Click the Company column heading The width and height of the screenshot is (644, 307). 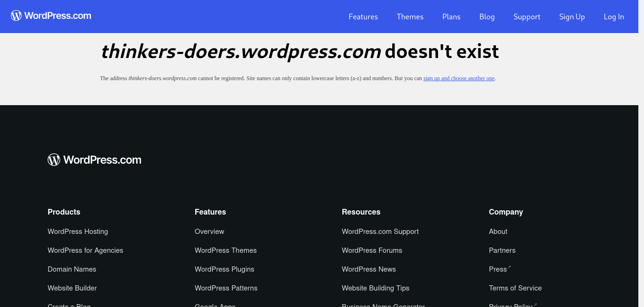click(x=506, y=212)
